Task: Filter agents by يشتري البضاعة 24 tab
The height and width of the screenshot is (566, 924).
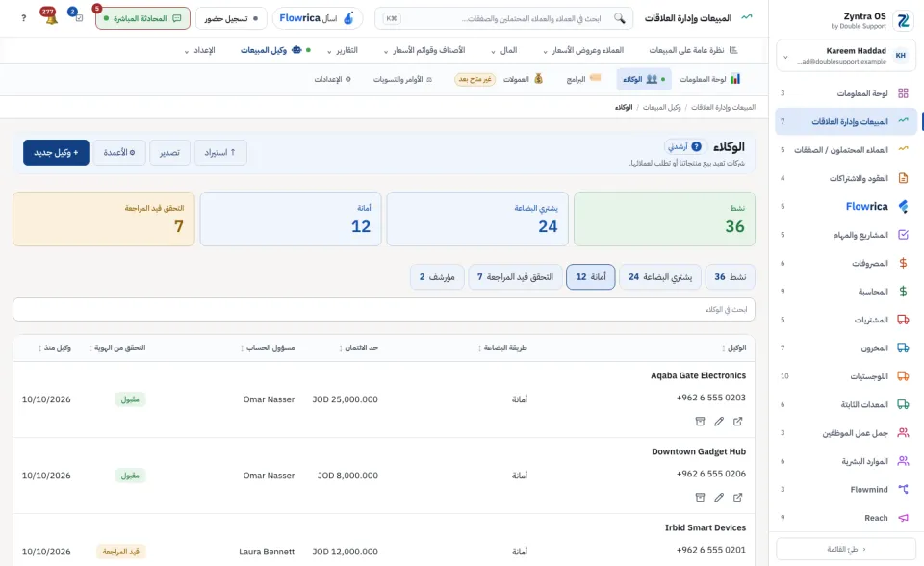Action: click(x=660, y=276)
